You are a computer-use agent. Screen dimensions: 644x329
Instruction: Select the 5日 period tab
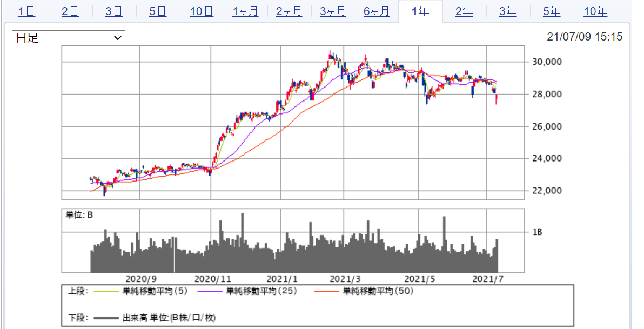click(x=158, y=11)
